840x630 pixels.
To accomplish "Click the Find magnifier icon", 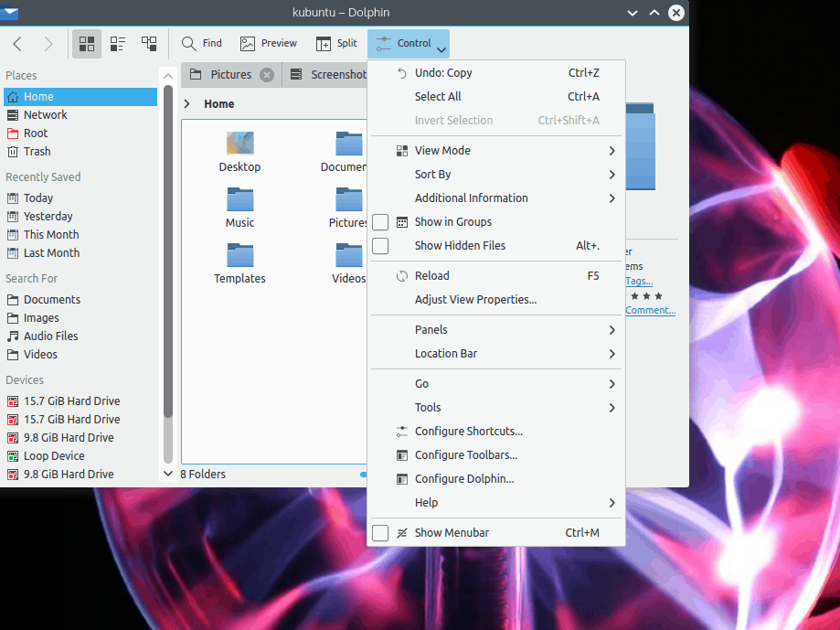I will (x=188, y=43).
